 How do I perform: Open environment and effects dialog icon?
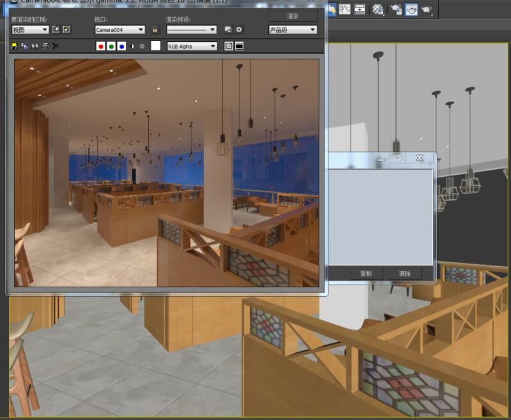(239, 29)
